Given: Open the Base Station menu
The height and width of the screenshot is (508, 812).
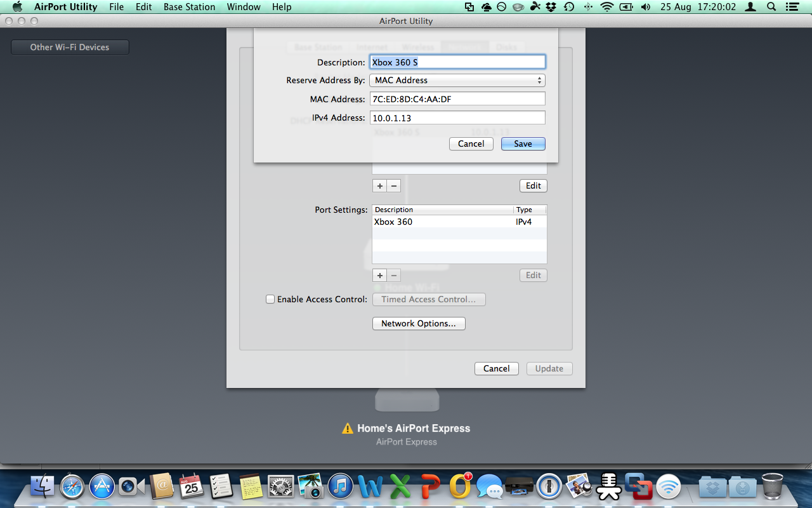Looking at the screenshot, I should 190,7.
